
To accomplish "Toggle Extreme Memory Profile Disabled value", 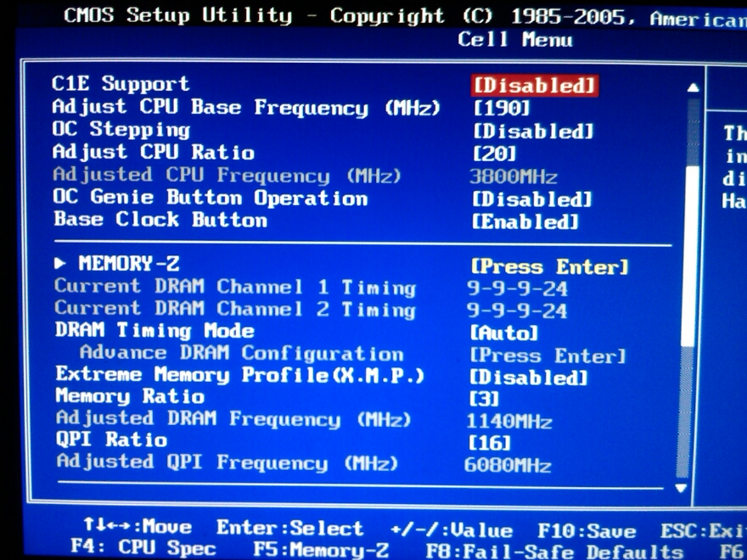I will point(529,377).
